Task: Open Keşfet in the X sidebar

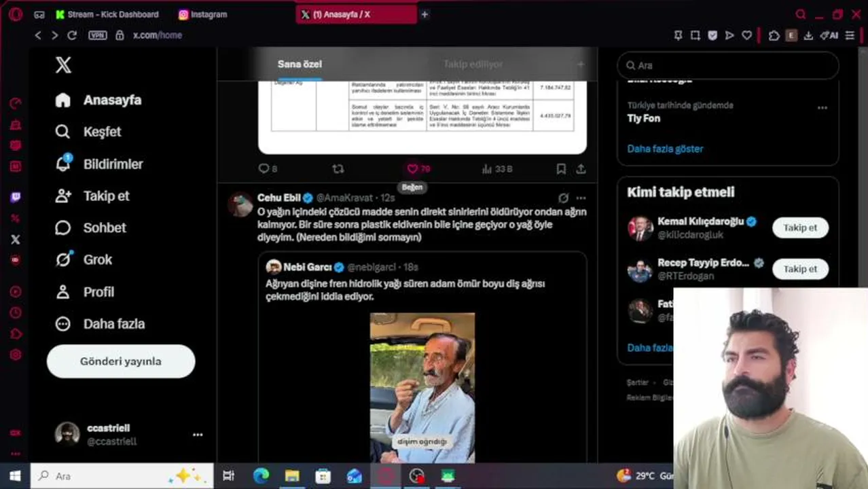Action: click(88, 132)
